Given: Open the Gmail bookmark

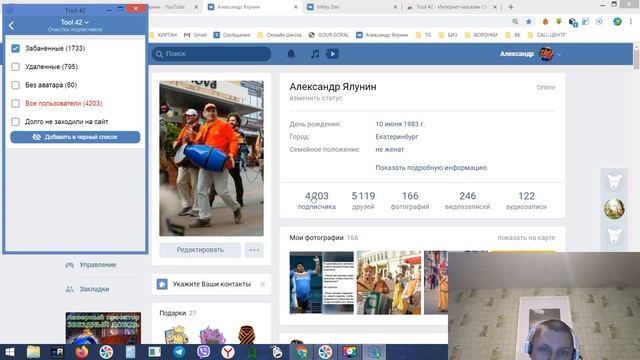Looking at the screenshot, I should [195, 35].
